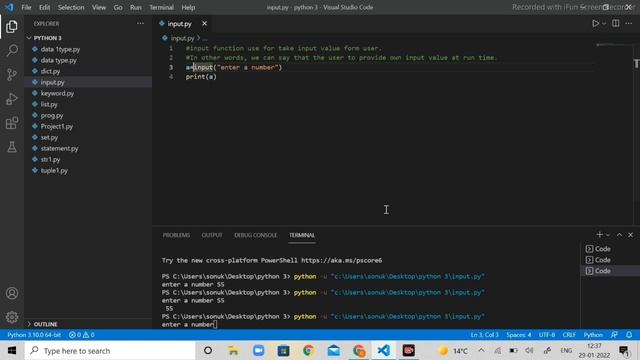Change indentation via Spaces: 4
Image resolution: width=640 pixels, height=360 pixels.
coord(519,335)
